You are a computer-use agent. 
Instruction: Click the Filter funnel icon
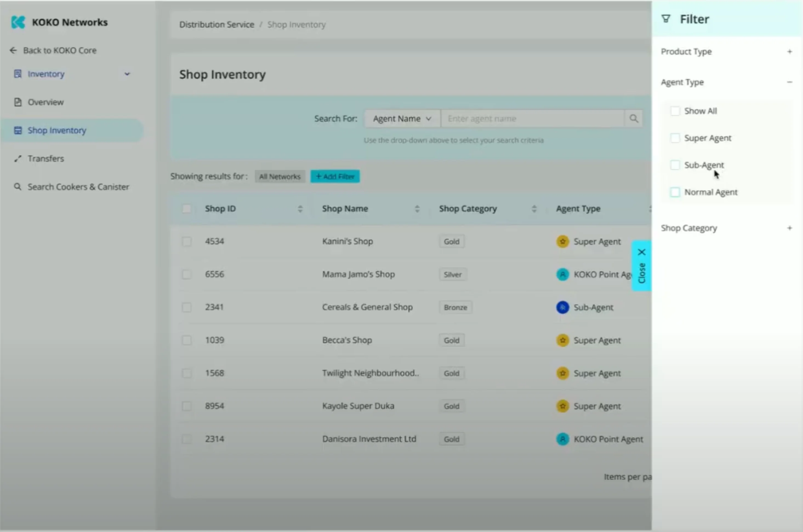pos(665,19)
